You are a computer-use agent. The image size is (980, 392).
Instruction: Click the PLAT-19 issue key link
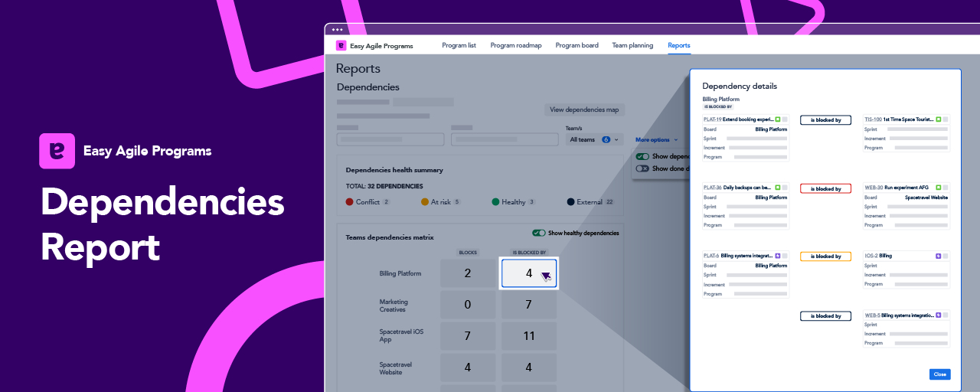click(x=712, y=119)
